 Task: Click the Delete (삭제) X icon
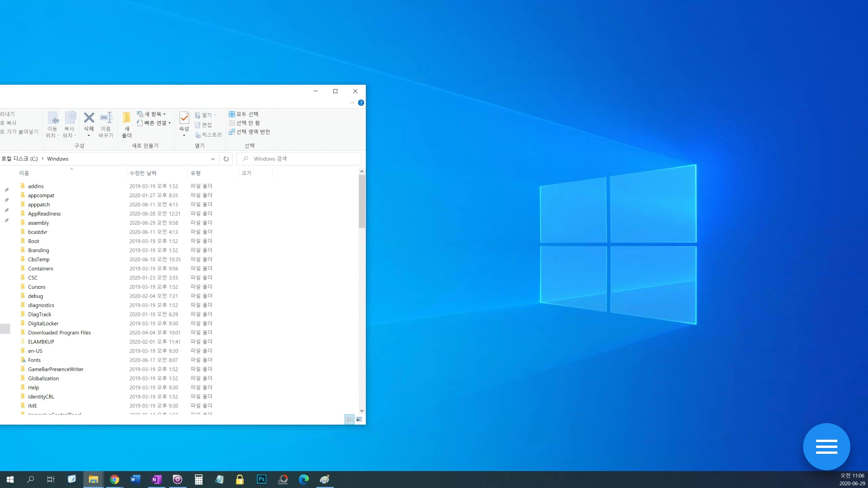coord(89,118)
